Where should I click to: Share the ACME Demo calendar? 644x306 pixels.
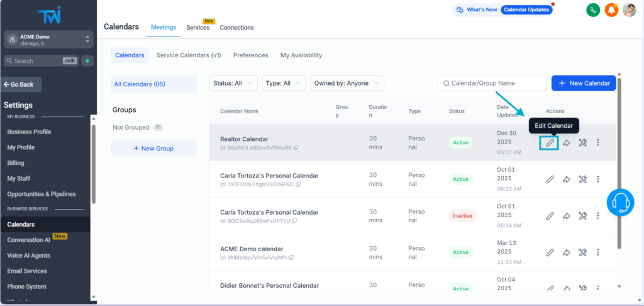[567, 252]
